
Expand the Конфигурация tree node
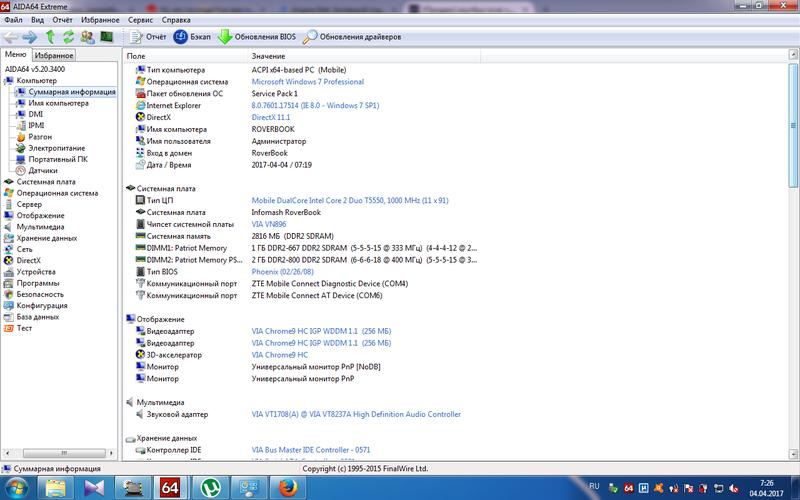pyautogui.click(x=42, y=305)
